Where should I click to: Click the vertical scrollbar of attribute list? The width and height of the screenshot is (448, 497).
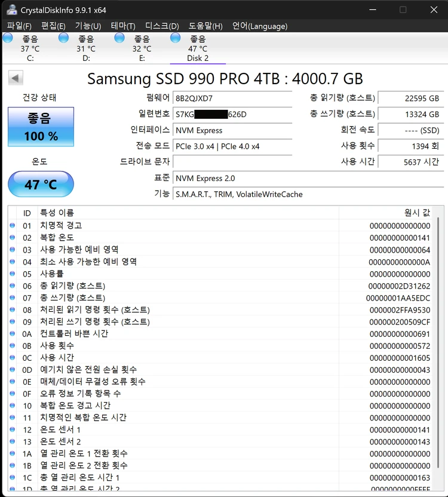click(x=438, y=342)
